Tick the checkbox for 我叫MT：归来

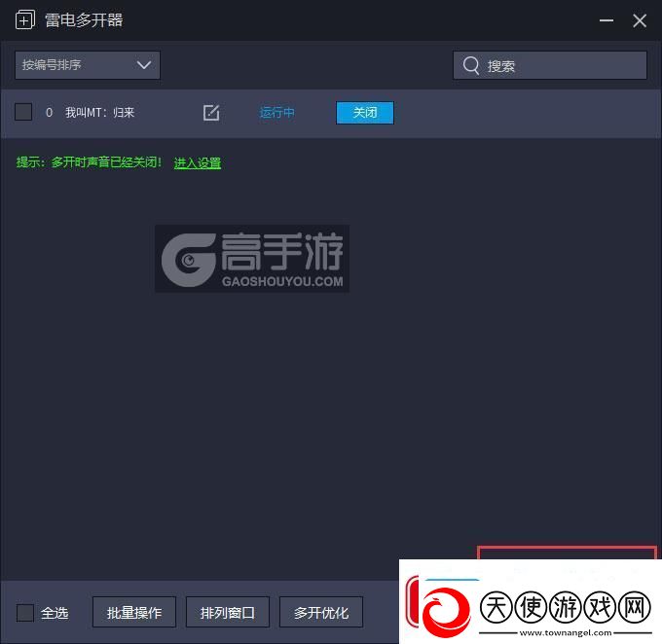23,112
